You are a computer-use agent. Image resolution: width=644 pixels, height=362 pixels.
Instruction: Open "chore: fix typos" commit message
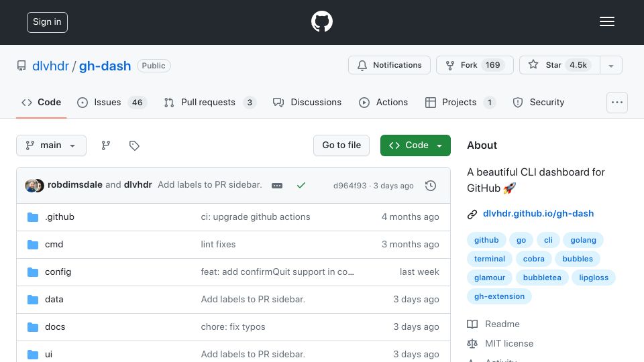point(233,326)
